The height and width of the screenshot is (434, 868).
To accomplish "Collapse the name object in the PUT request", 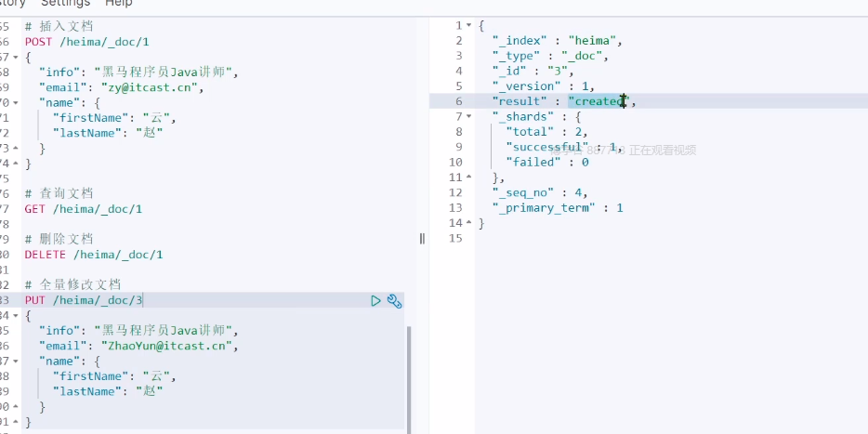I will [x=16, y=361].
